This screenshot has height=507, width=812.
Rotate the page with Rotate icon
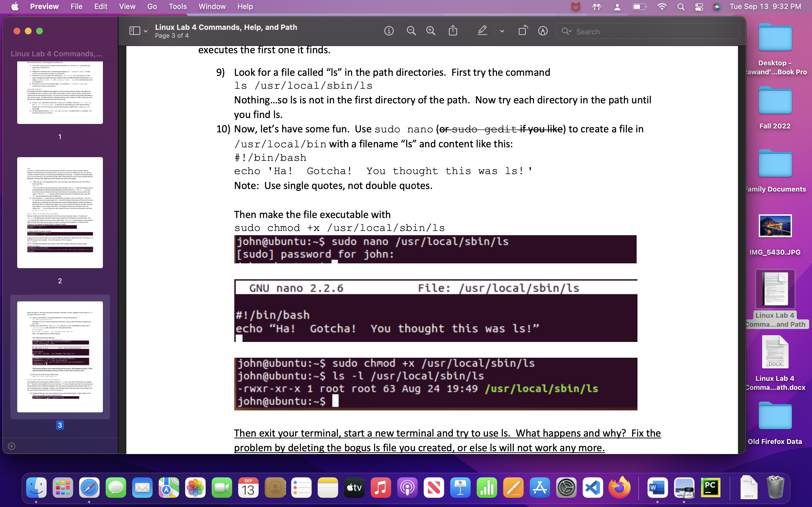pos(523,31)
